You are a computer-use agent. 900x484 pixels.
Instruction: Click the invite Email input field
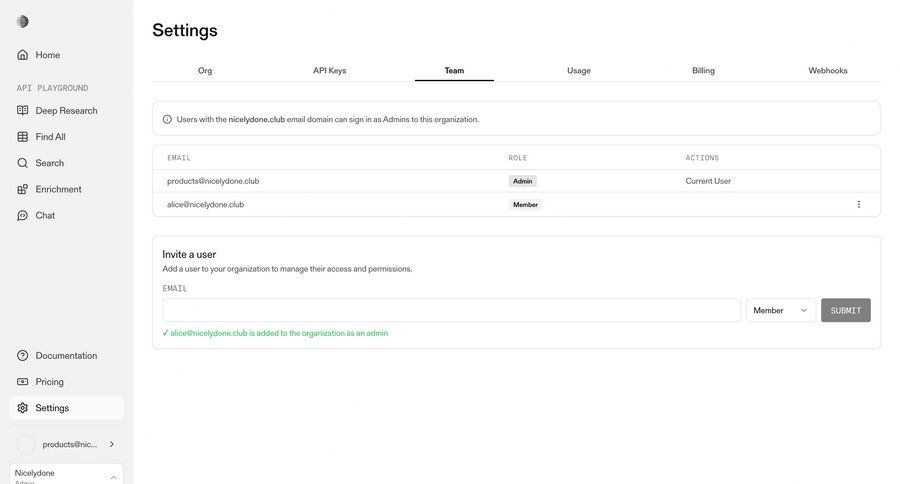(x=451, y=310)
